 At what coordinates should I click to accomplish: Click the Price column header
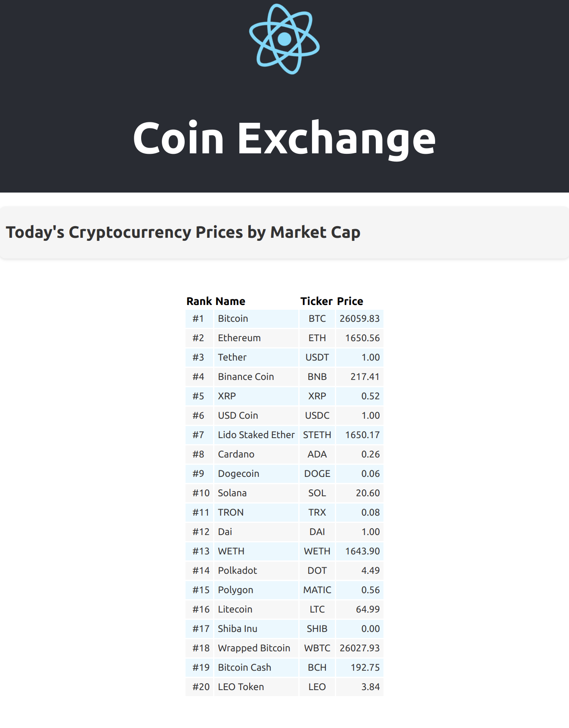[350, 301]
